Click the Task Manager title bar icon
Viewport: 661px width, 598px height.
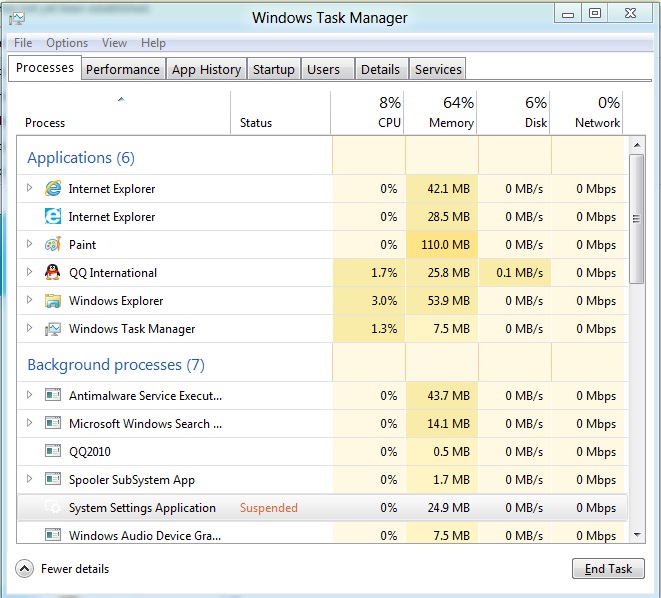pyautogui.click(x=17, y=18)
